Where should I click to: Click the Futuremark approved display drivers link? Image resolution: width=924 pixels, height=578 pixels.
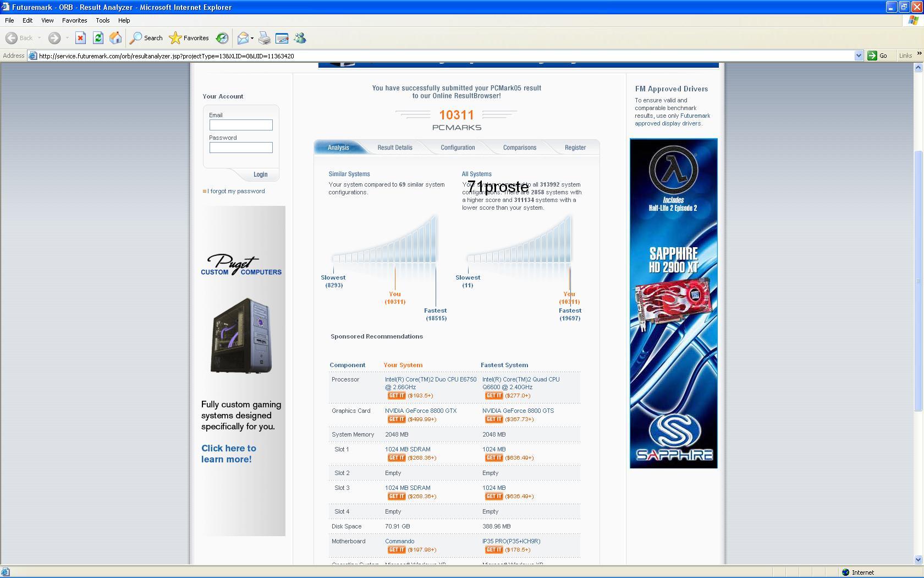[x=673, y=119]
